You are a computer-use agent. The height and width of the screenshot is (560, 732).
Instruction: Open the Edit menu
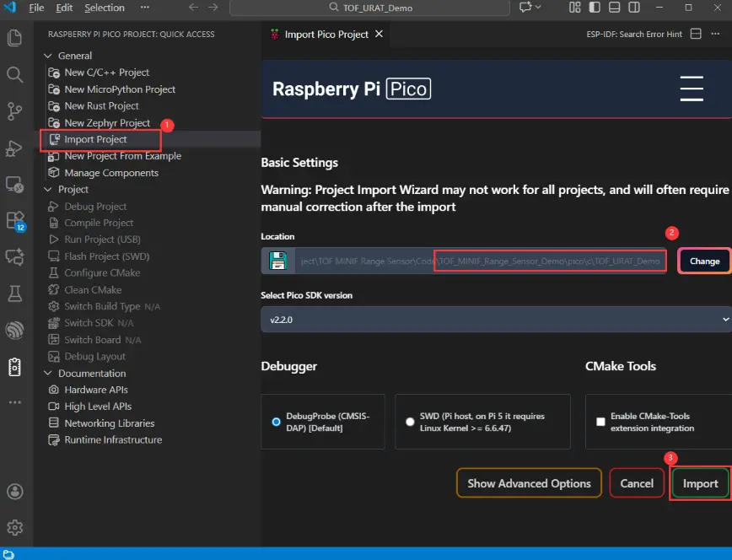[x=64, y=8]
